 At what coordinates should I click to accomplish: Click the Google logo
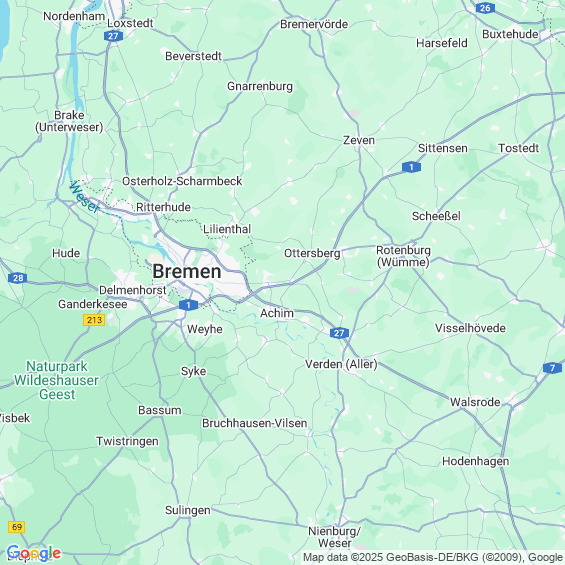click(34, 553)
